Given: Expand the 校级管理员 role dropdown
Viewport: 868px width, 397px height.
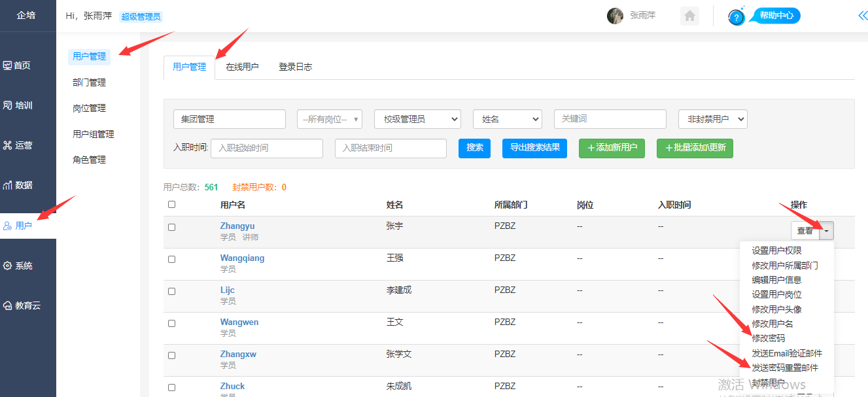Looking at the screenshot, I should click(x=417, y=119).
